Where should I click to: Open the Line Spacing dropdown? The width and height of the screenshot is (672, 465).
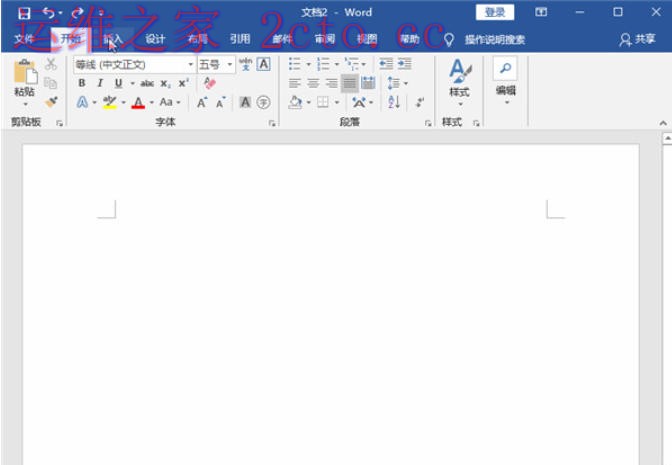pyautogui.click(x=398, y=83)
